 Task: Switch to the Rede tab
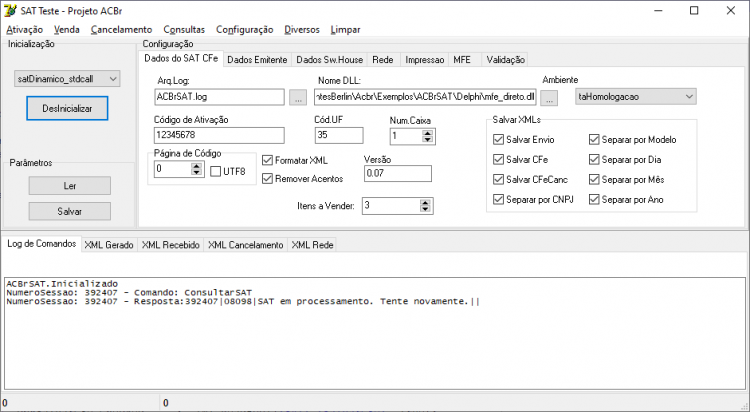tap(383, 60)
